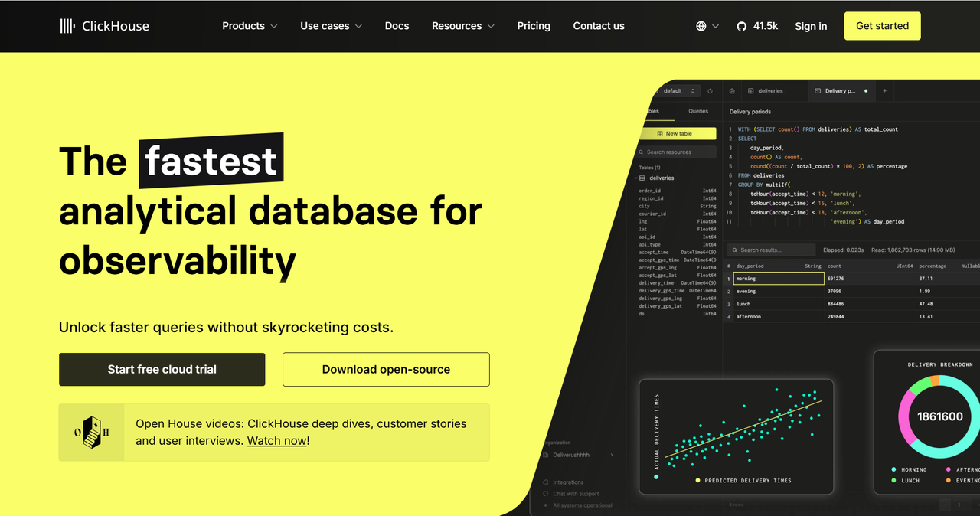This screenshot has height=516, width=980.
Task: Click Download open-source
Action: (x=386, y=370)
